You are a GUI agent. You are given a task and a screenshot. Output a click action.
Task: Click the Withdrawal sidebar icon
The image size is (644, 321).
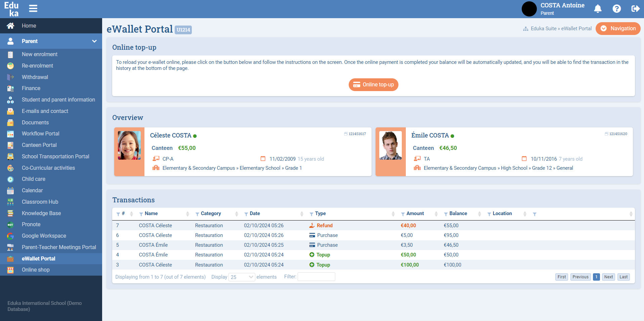pos(10,77)
